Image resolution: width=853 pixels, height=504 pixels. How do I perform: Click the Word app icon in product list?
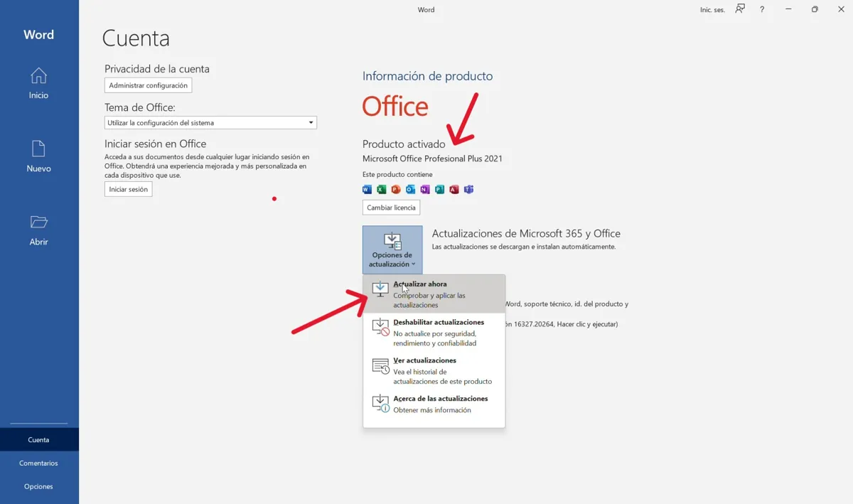[367, 189]
